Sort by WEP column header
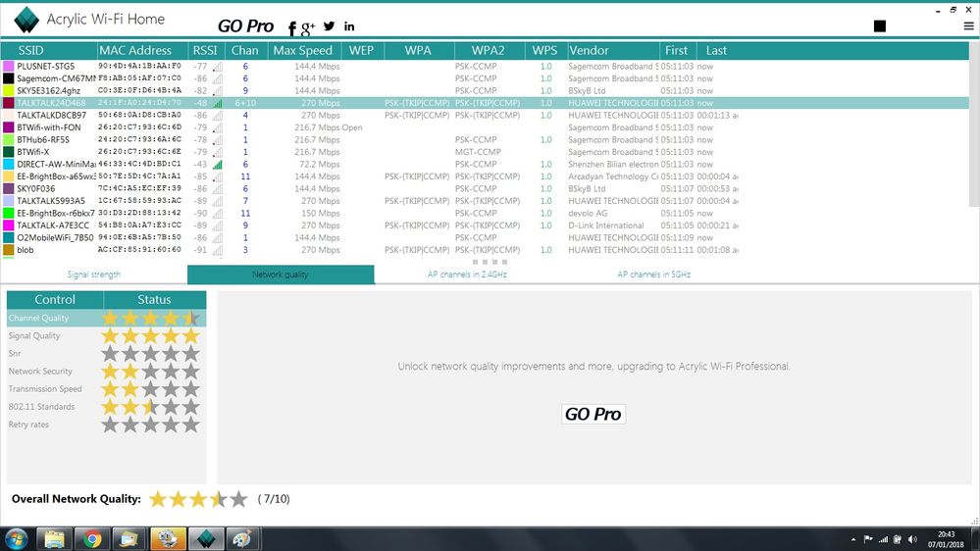 pos(363,51)
